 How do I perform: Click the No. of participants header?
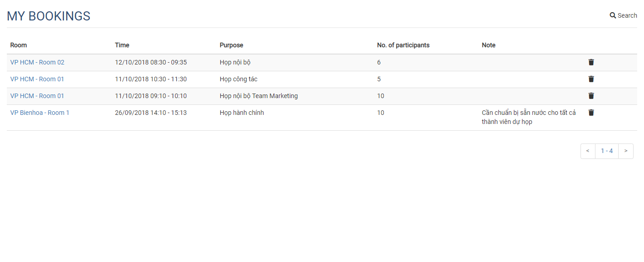[403, 45]
